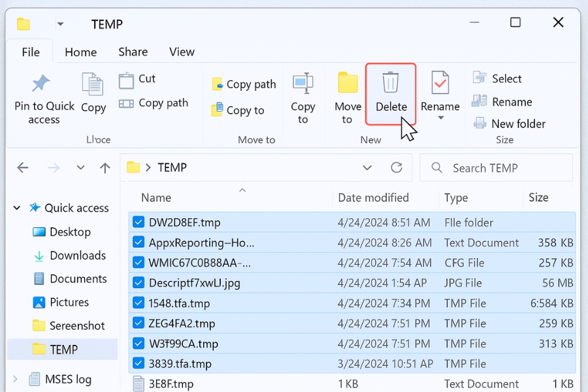Viewport: 588px width, 392px height.
Task: Open the Share ribbon tab
Action: 133,52
